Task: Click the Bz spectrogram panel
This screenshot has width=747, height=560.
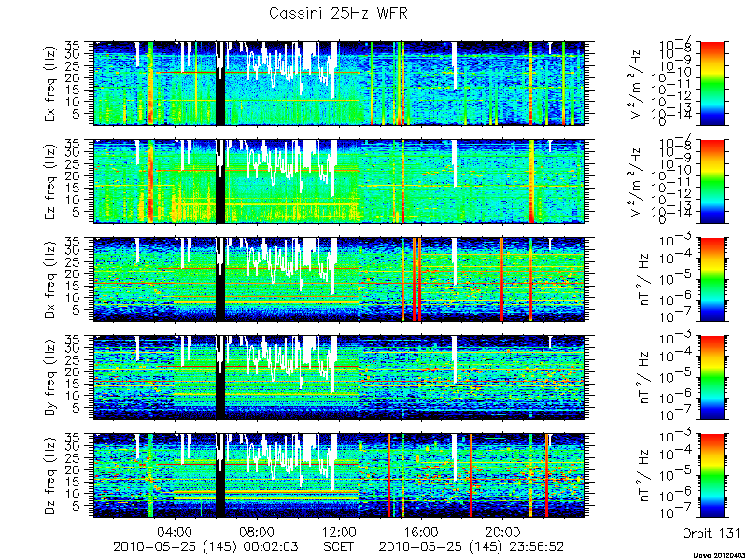Action: click(339, 476)
